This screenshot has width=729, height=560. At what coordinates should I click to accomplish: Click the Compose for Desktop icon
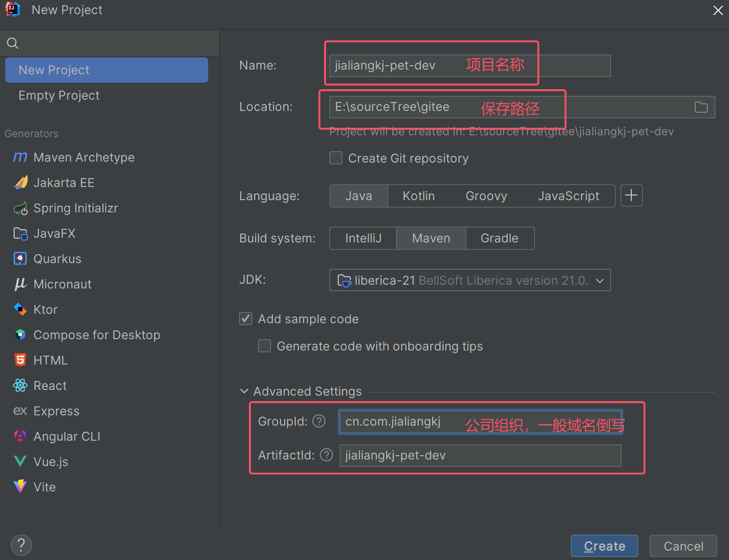(20, 334)
